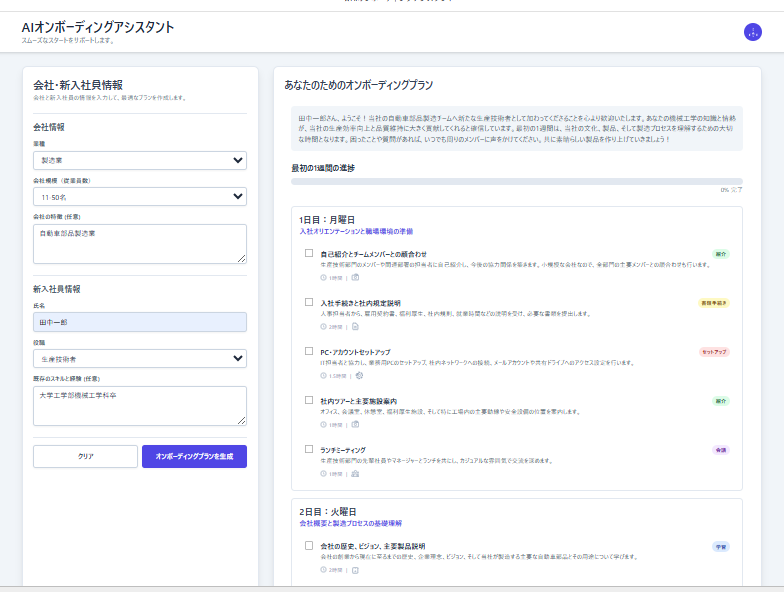
Task: Open the 業種 dropdown showing 製造業
Action: click(139, 160)
